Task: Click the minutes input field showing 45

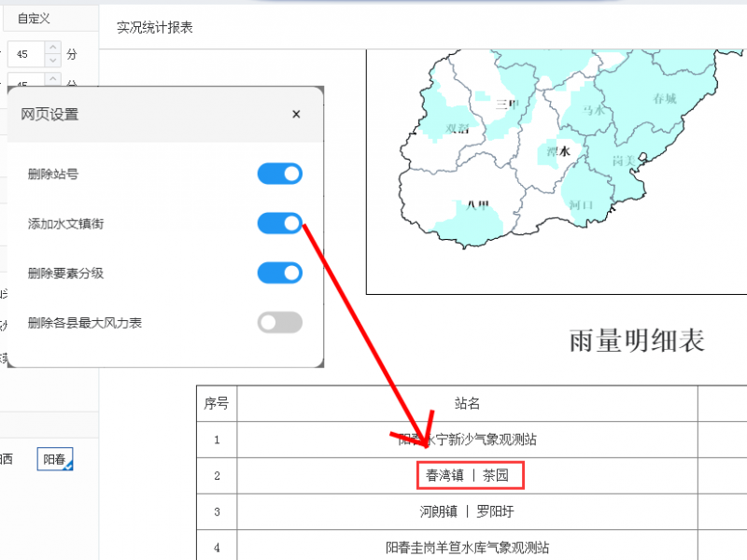Action: [x=26, y=54]
